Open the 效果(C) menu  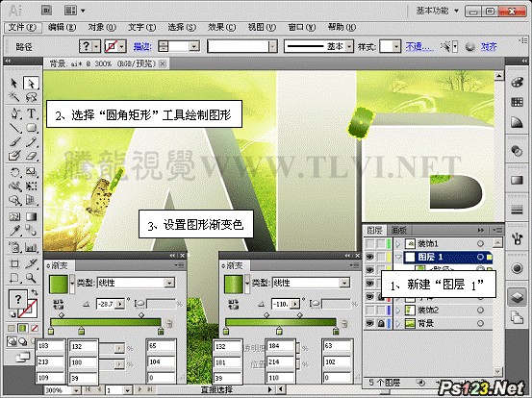tap(222, 27)
